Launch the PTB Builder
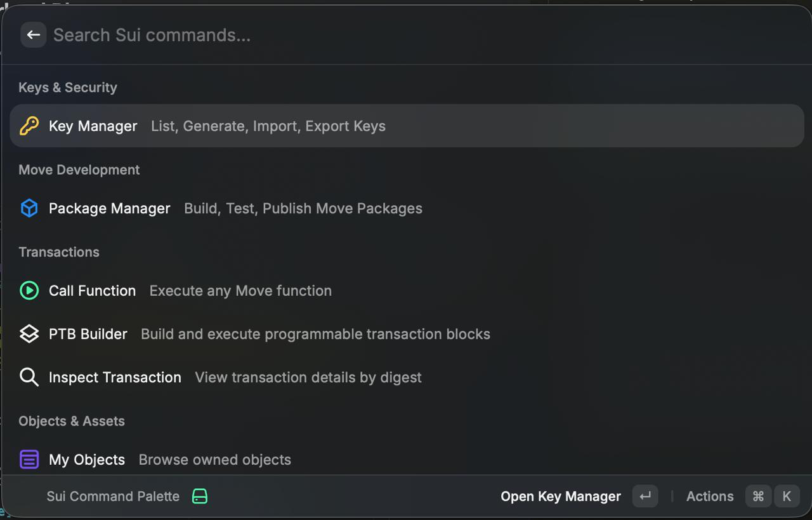Screen dimensions: 812x520 [88, 333]
